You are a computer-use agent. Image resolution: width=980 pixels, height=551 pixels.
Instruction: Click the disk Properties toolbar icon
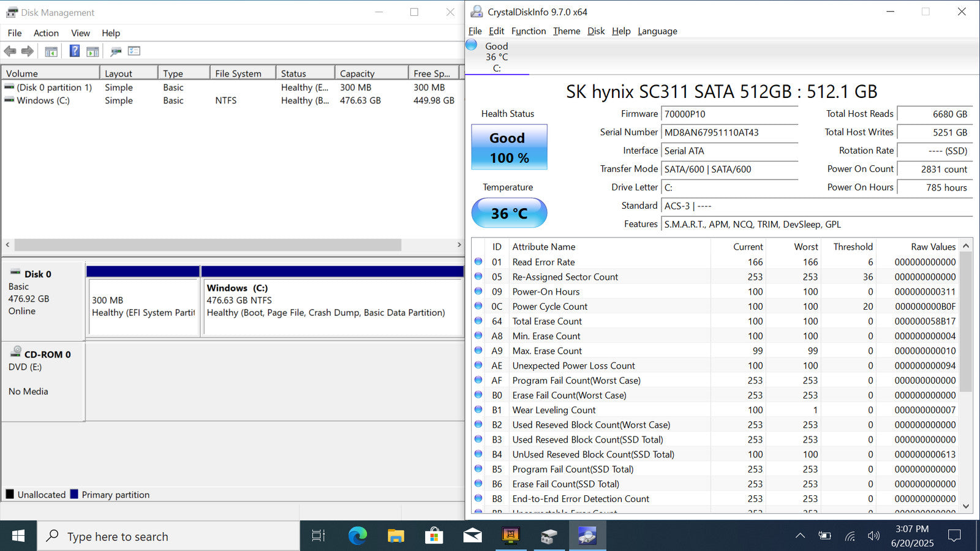(x=116, y=51)
